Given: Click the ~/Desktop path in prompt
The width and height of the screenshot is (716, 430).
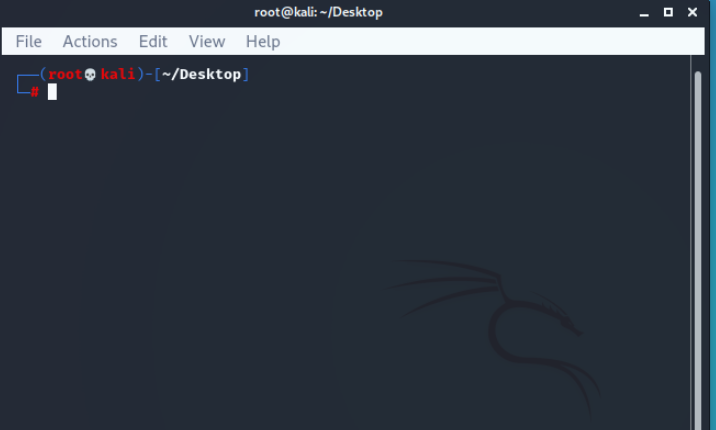Looking at the screenshot, I should tap(201, 74).
